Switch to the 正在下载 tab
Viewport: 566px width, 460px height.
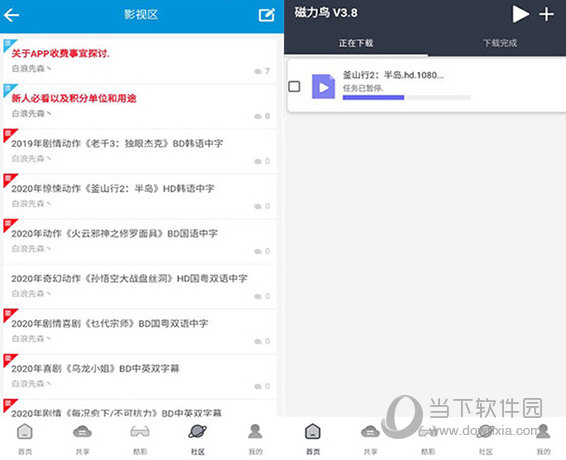click(356, 43)
